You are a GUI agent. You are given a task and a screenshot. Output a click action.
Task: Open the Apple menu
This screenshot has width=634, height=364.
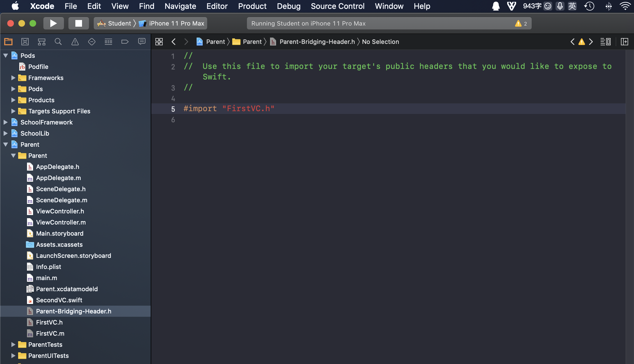pyautogui.click(x=15, y=6)
